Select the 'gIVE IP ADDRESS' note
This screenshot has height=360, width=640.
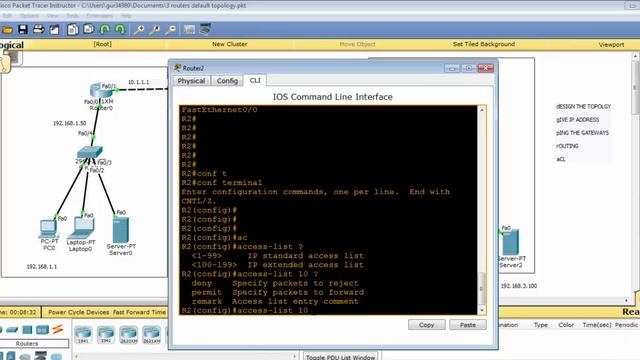(578, 120)
